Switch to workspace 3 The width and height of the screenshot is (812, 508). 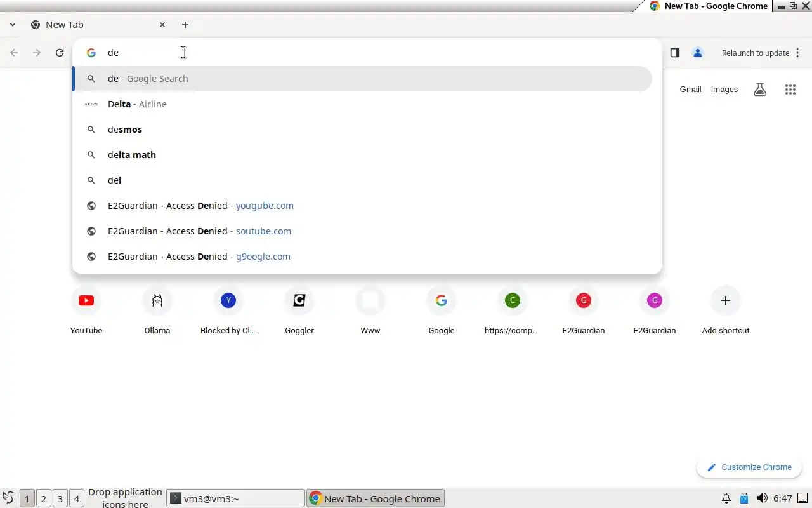[60, 498]
